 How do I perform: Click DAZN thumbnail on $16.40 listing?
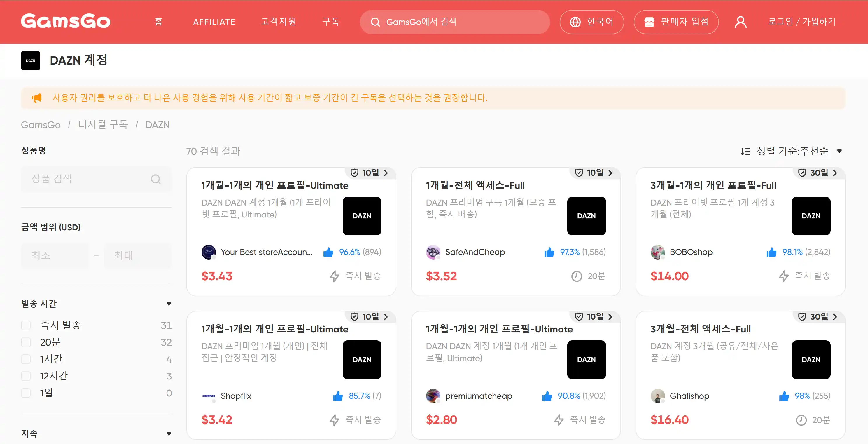pyautogui.click(x=811, y=360)
